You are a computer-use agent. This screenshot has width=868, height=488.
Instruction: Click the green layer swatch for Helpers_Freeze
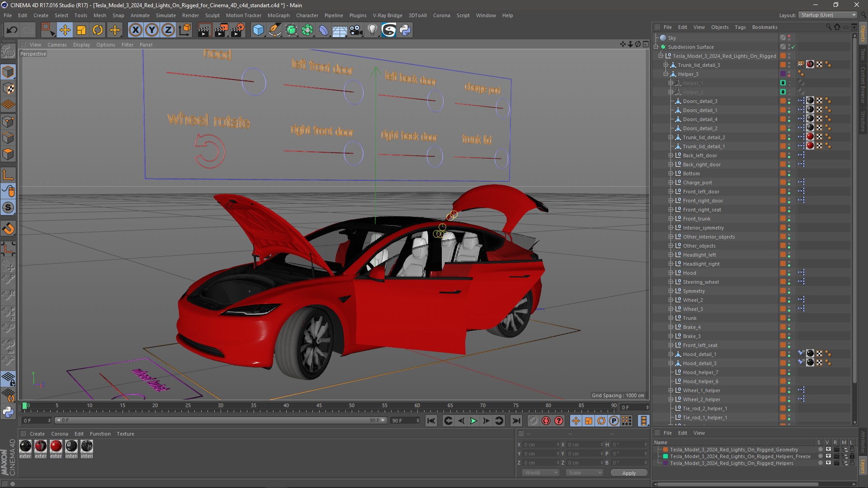click(665, 456)
